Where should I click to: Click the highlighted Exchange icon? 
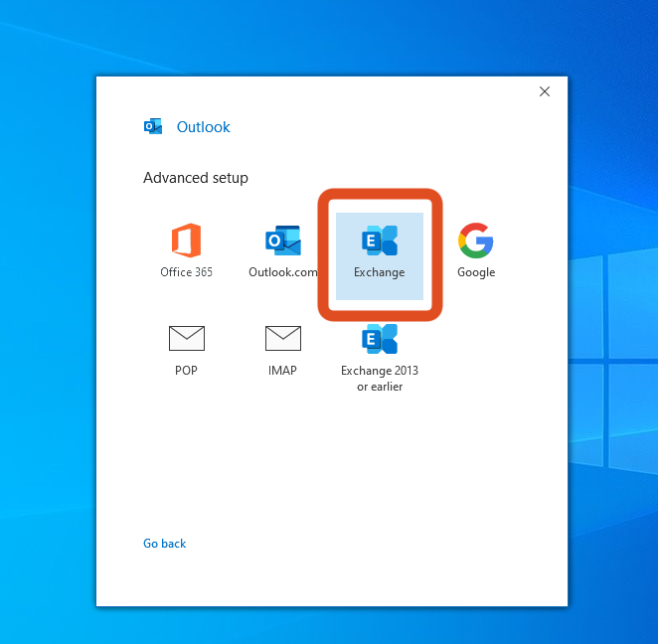[380, 241]
